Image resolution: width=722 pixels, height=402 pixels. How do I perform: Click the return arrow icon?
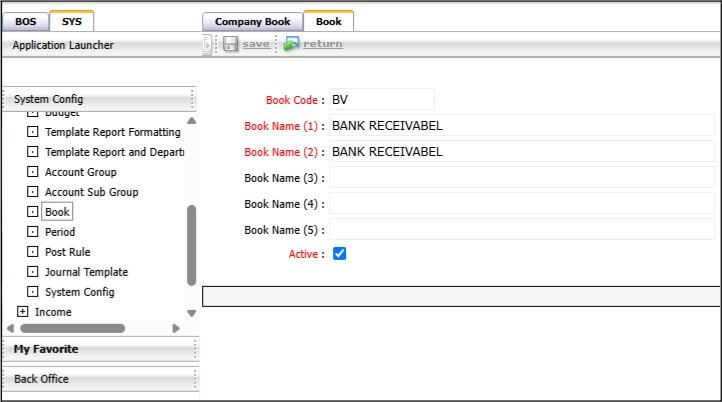291,44
